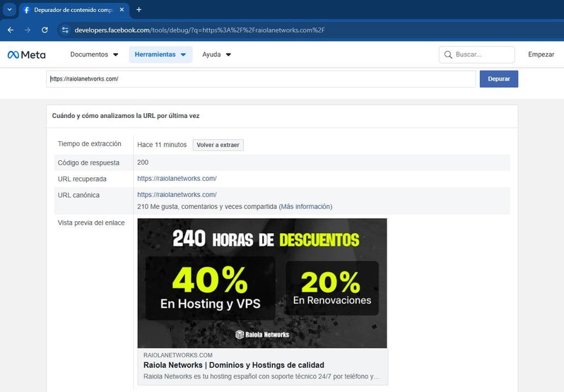Click the Meta logo
This screenshot has height=392, width=564.
pyautogui.click(x=27, y=54)
